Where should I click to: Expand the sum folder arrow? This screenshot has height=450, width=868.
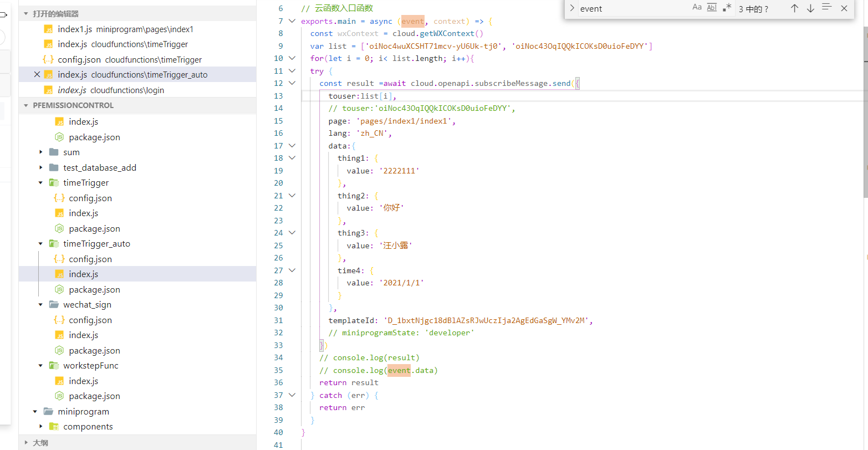(x=41, y=152)
